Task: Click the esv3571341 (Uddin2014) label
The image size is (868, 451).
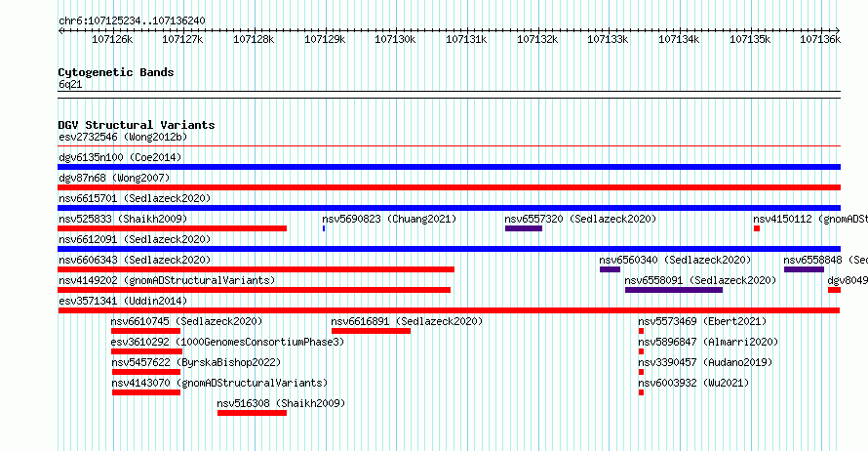Action: click(123, 301)
